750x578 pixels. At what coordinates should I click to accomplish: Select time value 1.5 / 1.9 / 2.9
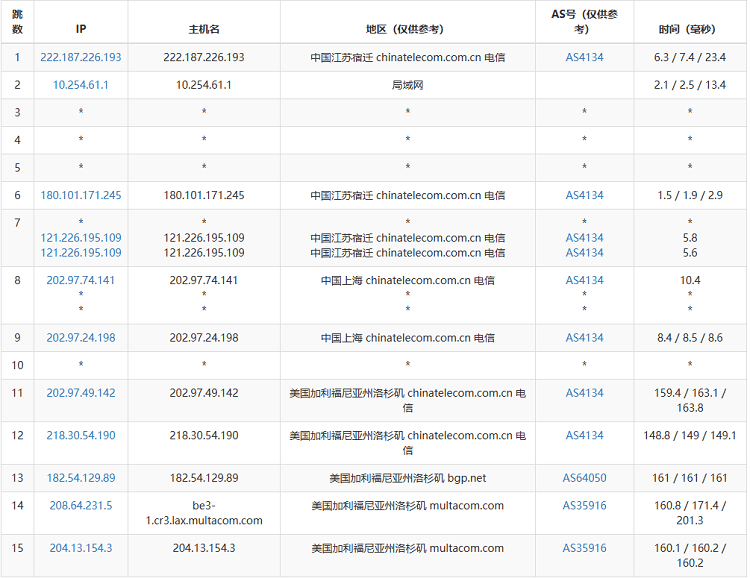(x=690, y=195)
